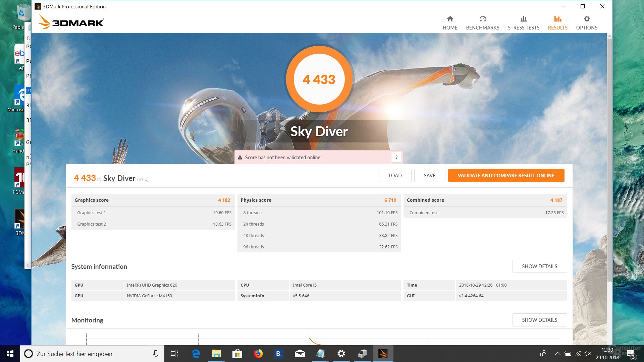
Task: Open the Action Center notifications
Action: (631, 354)
